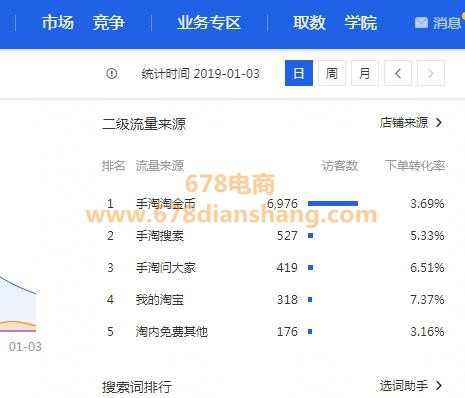Open the 取数 menu item
The height and width of the screenshot is (398, 465).
[309, 23]
